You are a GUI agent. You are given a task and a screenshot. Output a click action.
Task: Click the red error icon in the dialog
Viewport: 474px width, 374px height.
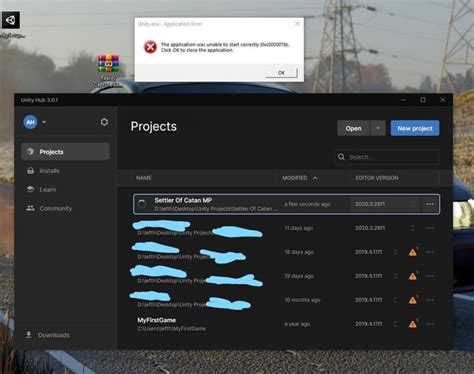pyautogui.click(x=150, y=47)
